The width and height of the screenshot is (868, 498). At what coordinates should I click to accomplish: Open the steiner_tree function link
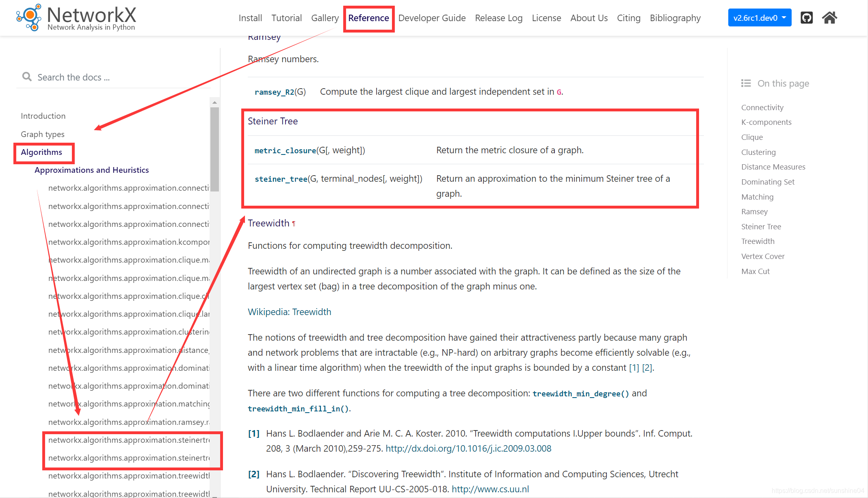281,179
